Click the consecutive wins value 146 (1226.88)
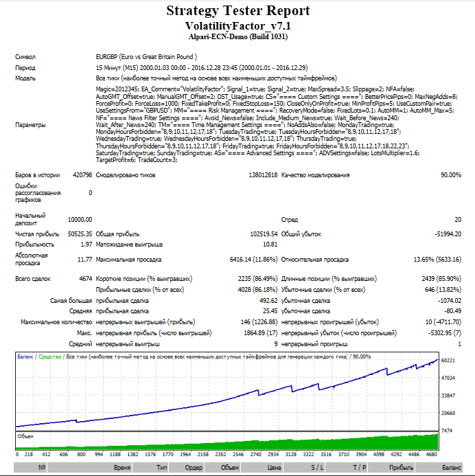475x476 pixels. click(x=259, y=322)
